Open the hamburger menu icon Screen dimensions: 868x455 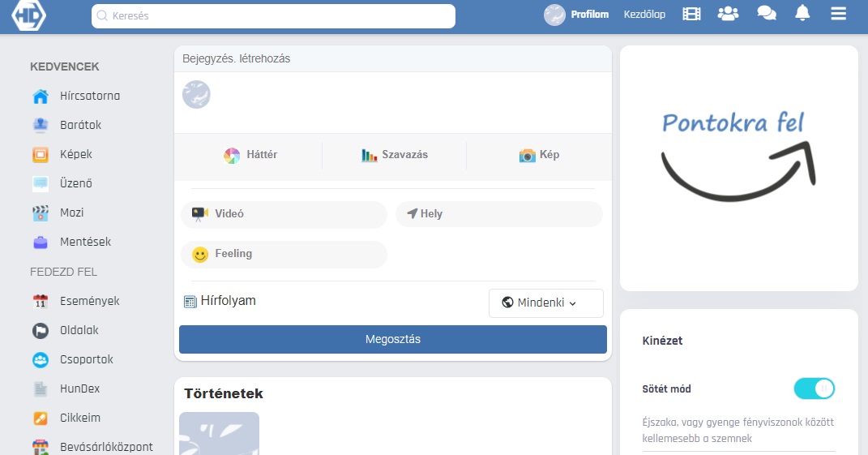[x=838, y=14]
